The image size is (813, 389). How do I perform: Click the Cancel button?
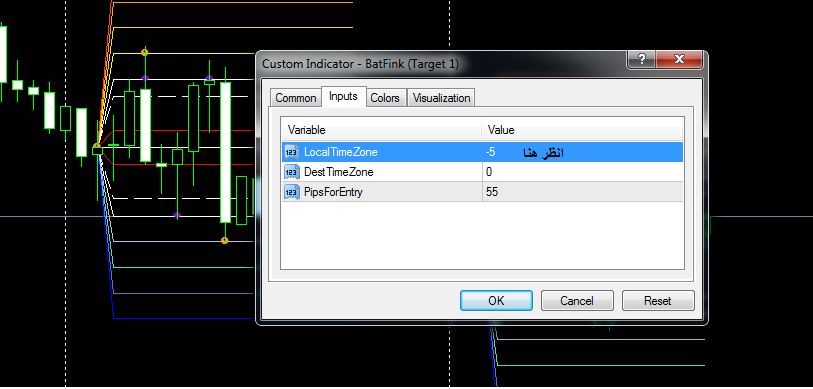coord(577,301)
